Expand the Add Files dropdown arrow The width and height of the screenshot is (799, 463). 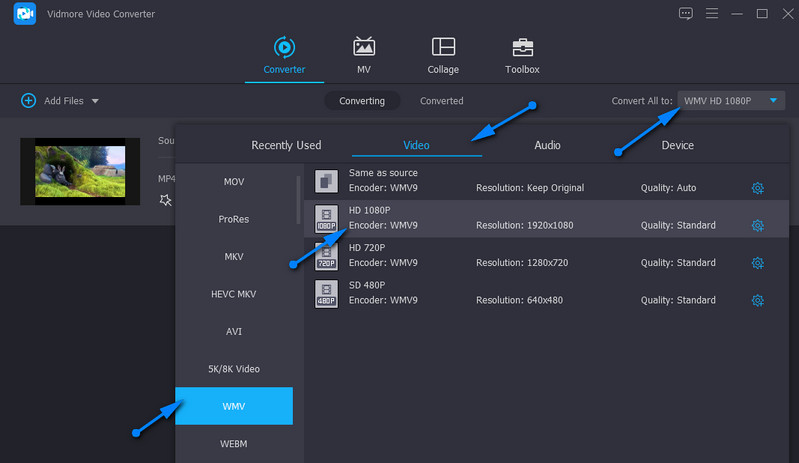95,101
